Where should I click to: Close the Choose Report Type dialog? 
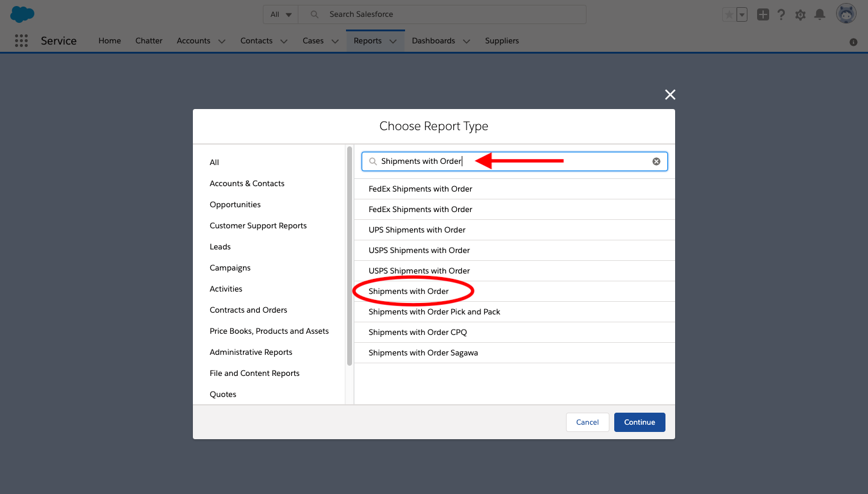coord(670,95)
